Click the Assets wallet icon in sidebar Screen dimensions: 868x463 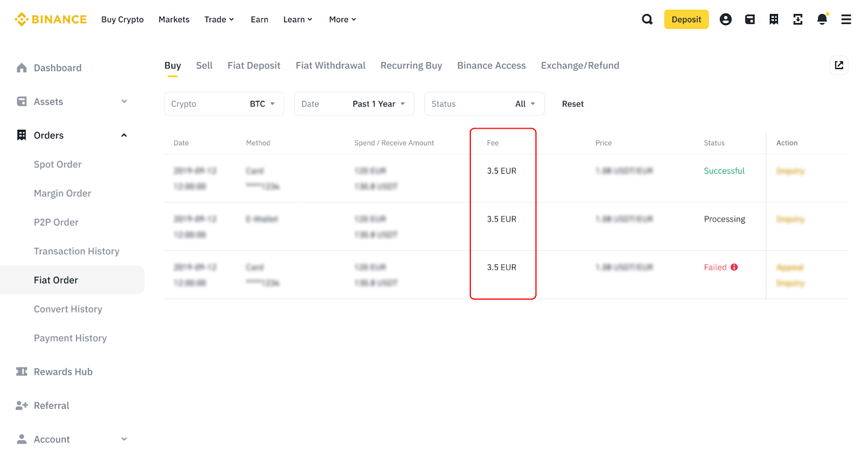pyautogui.click(x=22, y=102)
